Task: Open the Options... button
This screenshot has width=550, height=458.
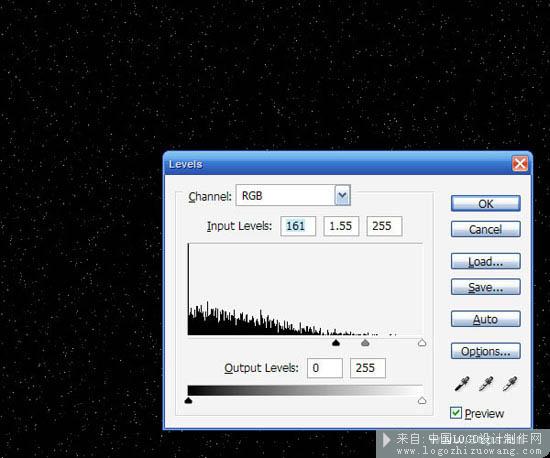Action: coord(485,351)
